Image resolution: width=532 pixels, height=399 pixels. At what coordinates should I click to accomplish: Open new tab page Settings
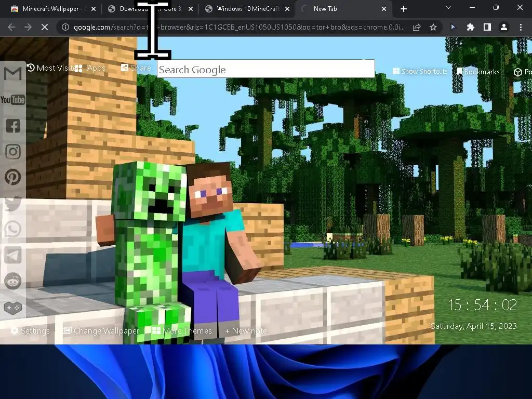pos(30,331)
